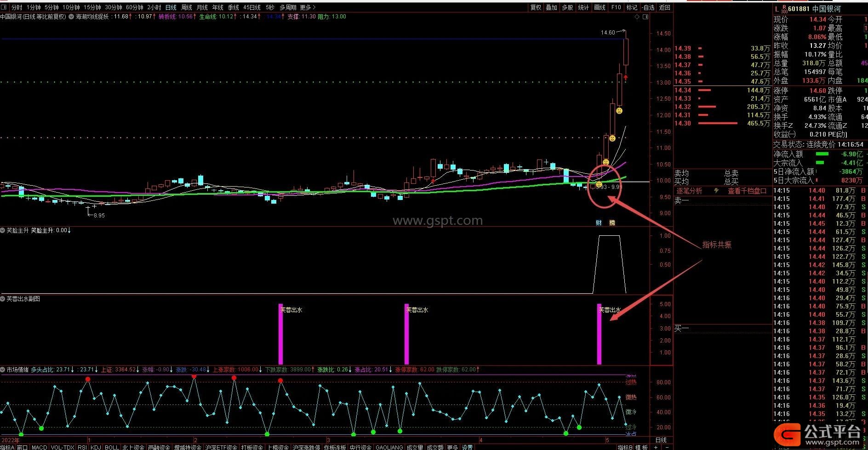The height and width of the screenshot is (450, 868).
Task: Select the 窗口 tab in the bottom bar
Action: coord(23,447)
